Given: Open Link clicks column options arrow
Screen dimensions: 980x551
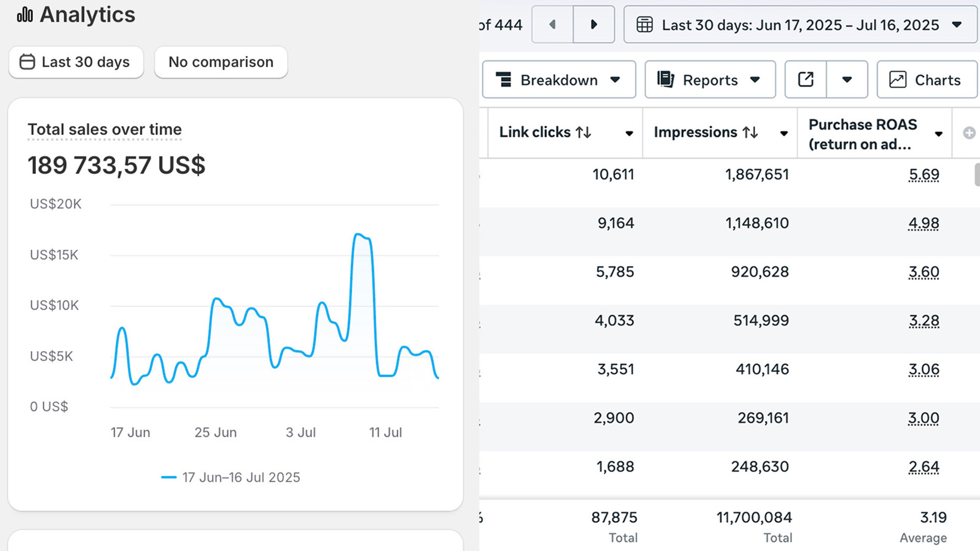Looking at the screenshot, I should (x=629, y=134).
